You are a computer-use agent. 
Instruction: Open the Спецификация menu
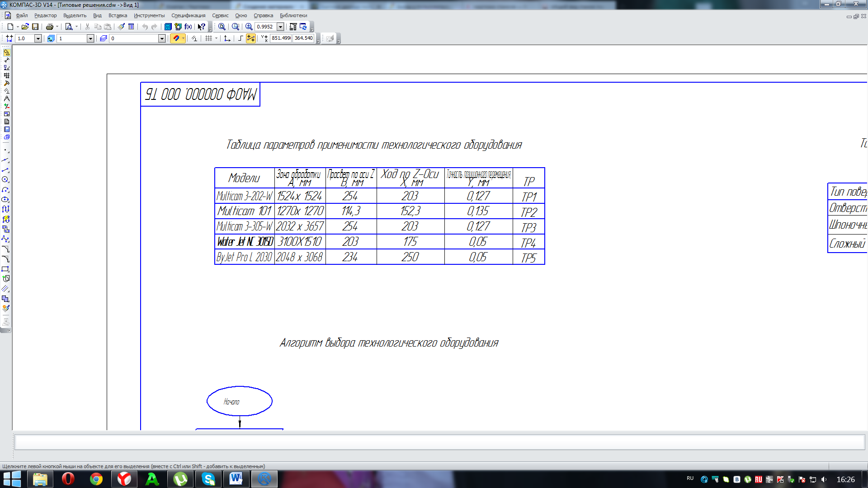tap(188, 15)
